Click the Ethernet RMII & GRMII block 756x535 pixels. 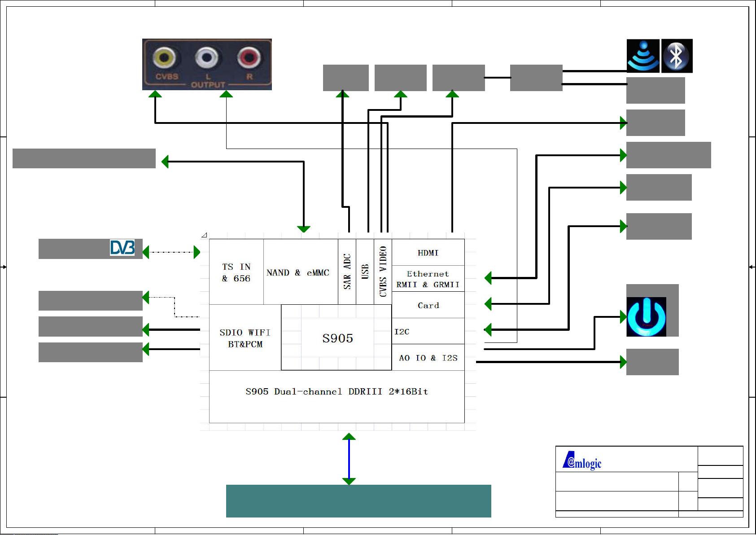428,279
